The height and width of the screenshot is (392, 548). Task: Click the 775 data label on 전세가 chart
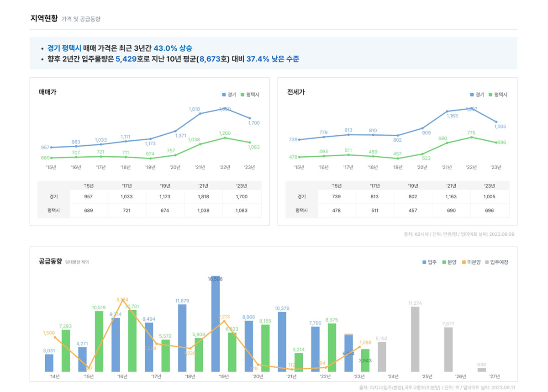point(471,133)
